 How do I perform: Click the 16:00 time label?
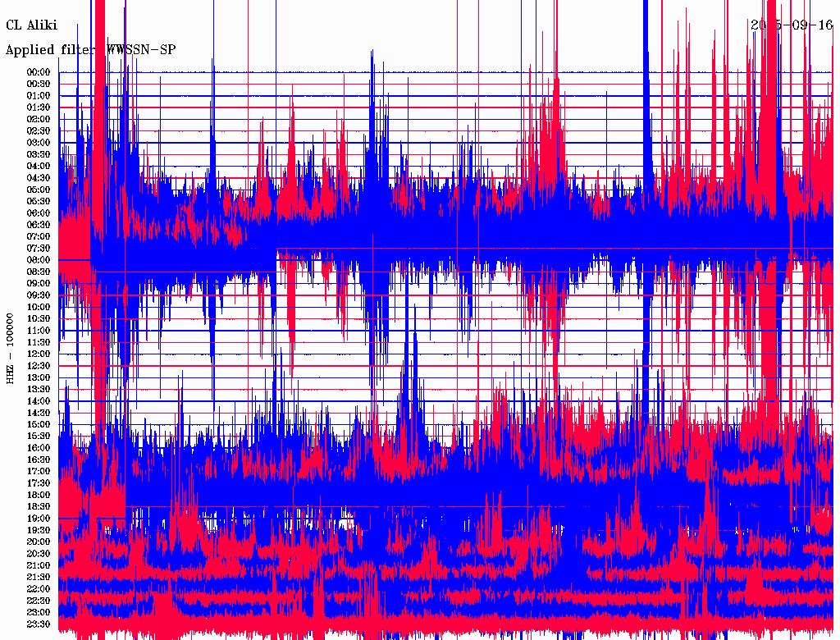39,448
